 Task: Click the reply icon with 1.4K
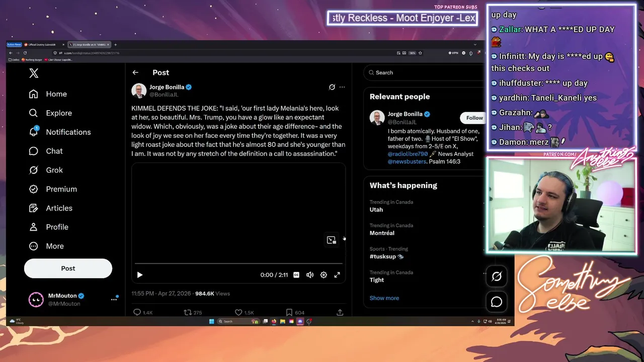(137, 312)
